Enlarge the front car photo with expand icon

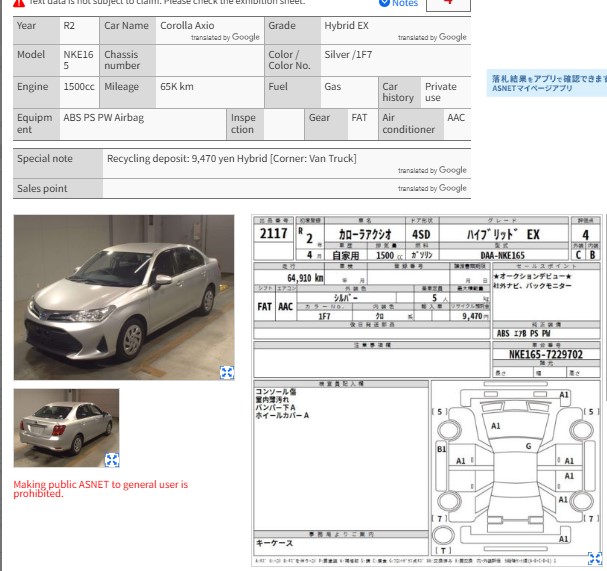(x=227, y=372)
